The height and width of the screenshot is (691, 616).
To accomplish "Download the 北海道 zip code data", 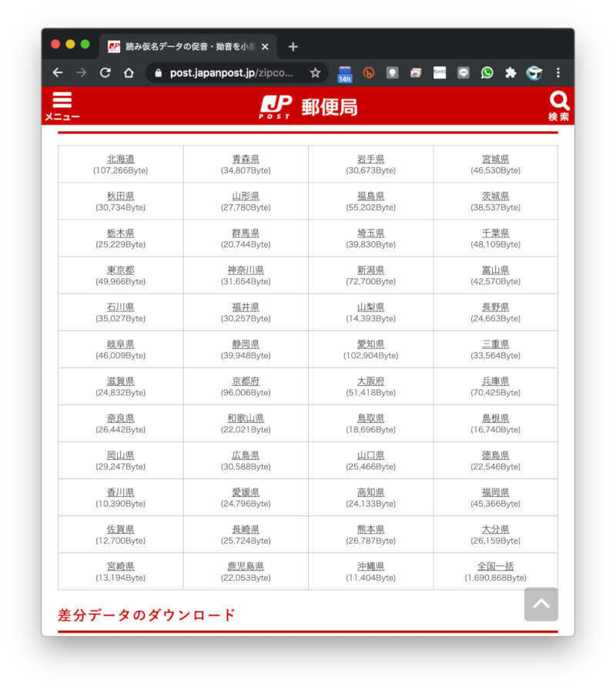I will pos(120,159).
